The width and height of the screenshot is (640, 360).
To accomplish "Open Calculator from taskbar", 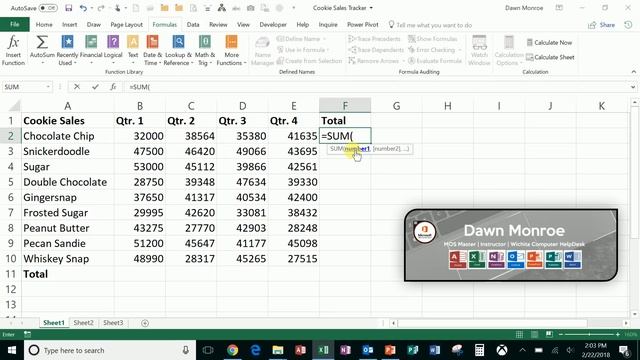I will pos(479,350).
